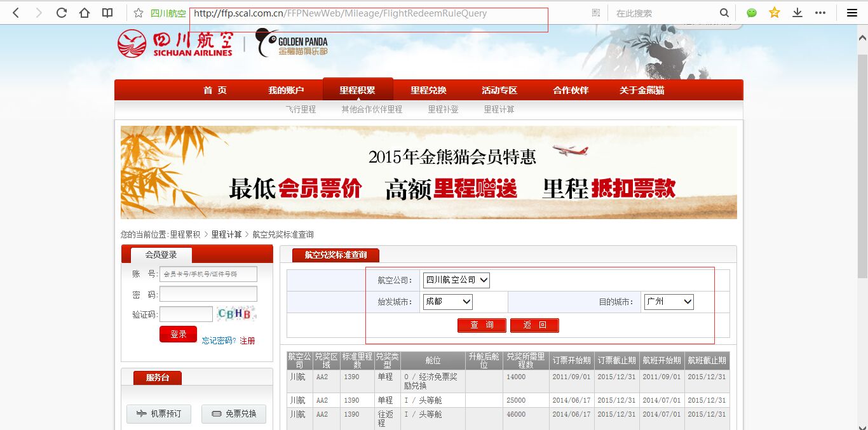Viewport: 868px width, 430px height.
Task: Click the Sichuan Airlines logo
Action: (175, 43)
